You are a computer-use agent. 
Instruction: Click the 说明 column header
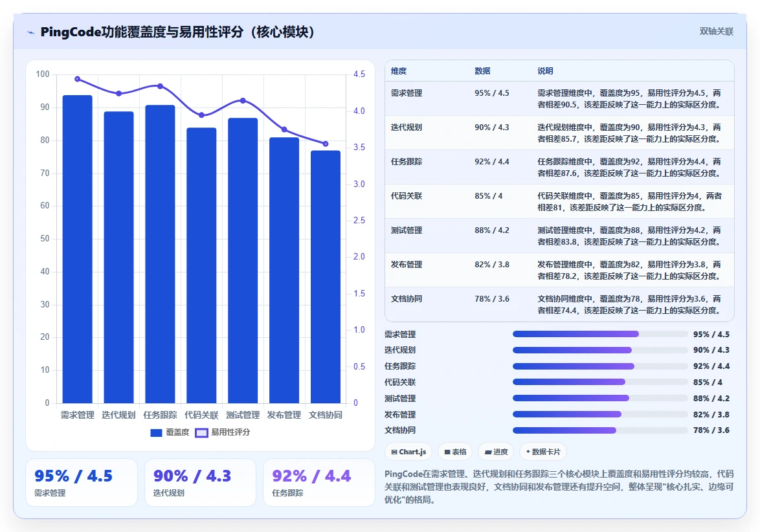click(545, 71)
